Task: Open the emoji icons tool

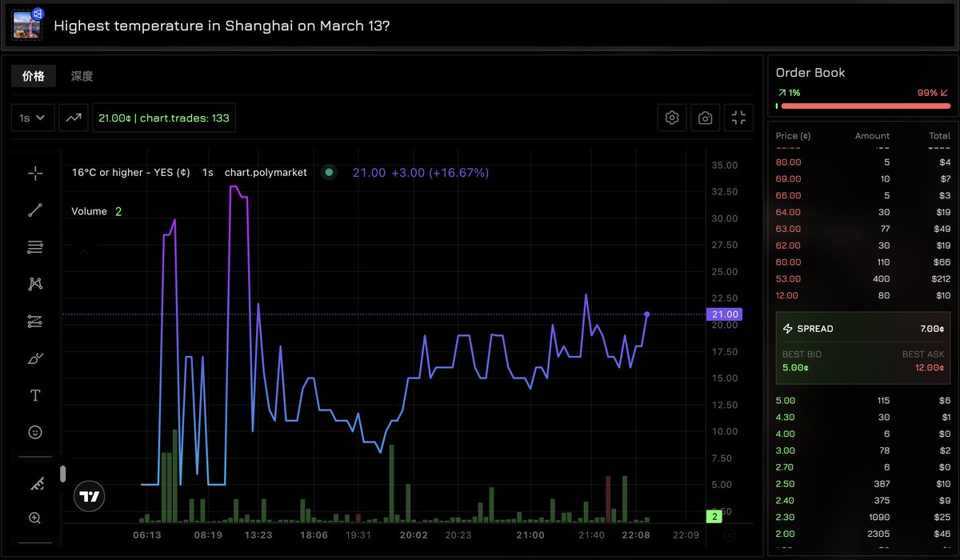Action: click(x=35, y=432)
